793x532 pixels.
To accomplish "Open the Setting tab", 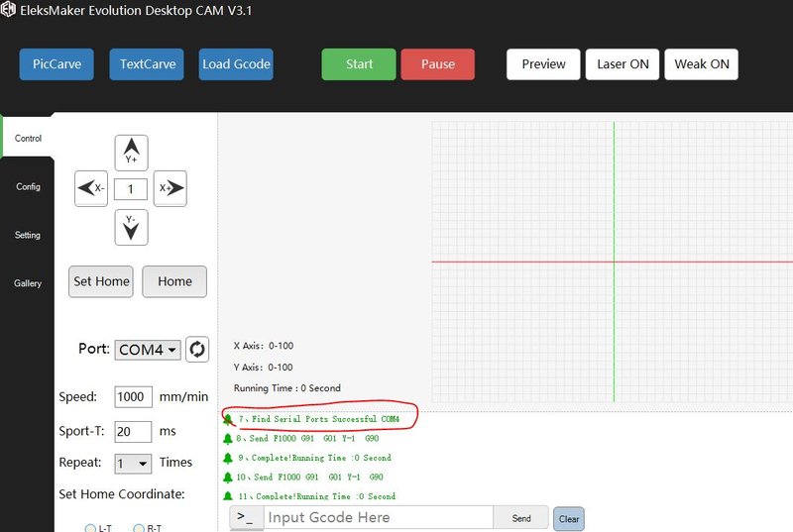I will click(x=28, y=235).
